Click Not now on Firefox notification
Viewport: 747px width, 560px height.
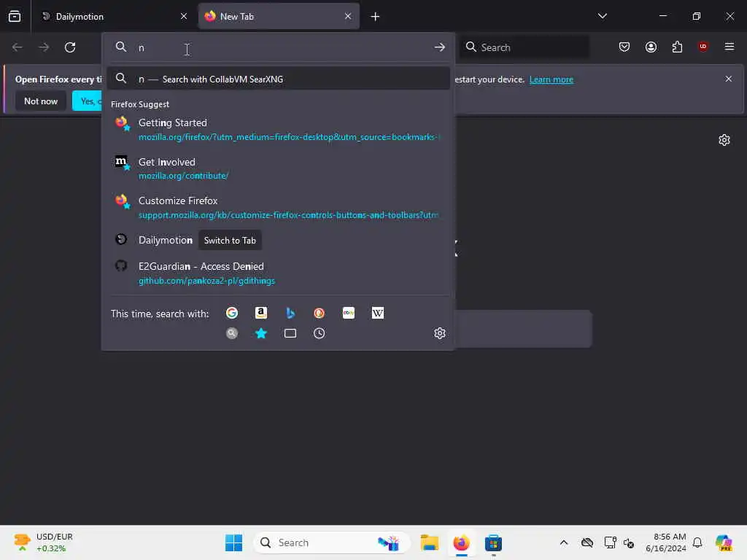[x=41, y=101]
